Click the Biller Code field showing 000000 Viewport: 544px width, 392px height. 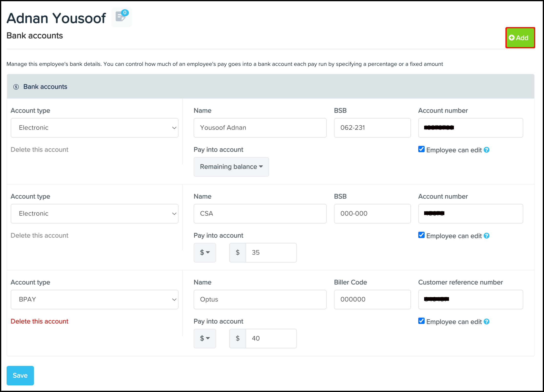click(372, 299)
